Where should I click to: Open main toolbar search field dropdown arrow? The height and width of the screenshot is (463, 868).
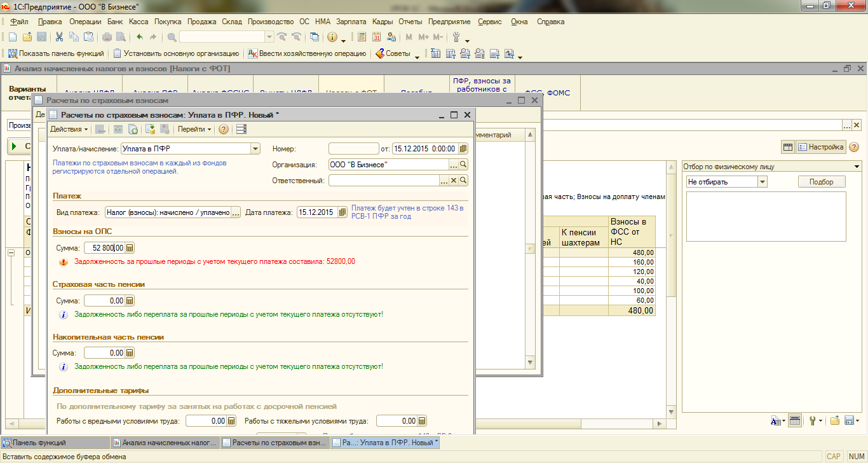(269, 37)
